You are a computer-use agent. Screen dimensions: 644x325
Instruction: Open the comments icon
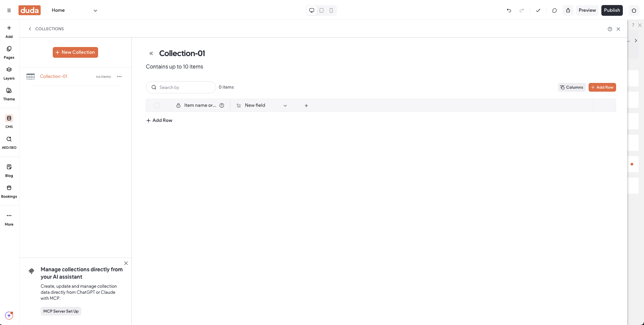click(x=555, y=10)
